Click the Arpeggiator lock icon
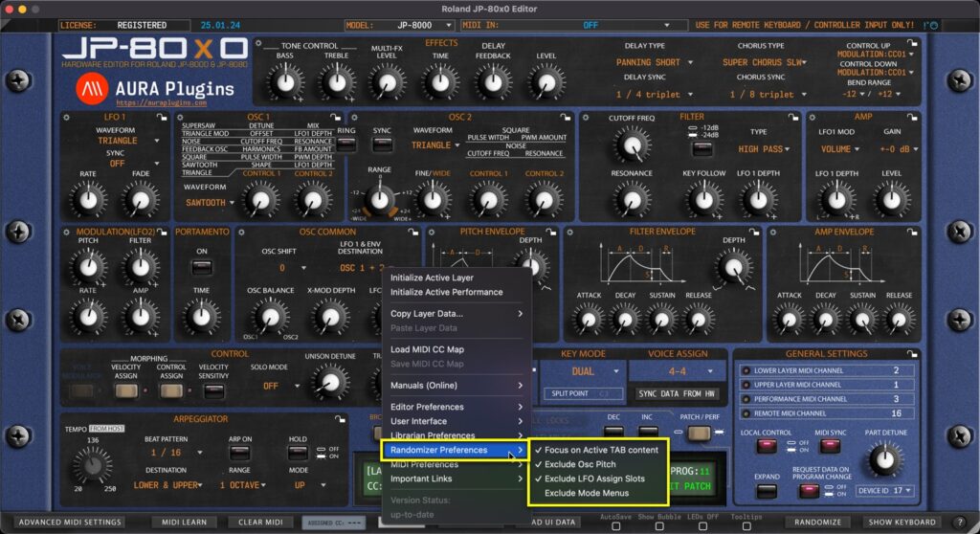 pyautogui.click(x=340, y=418)
